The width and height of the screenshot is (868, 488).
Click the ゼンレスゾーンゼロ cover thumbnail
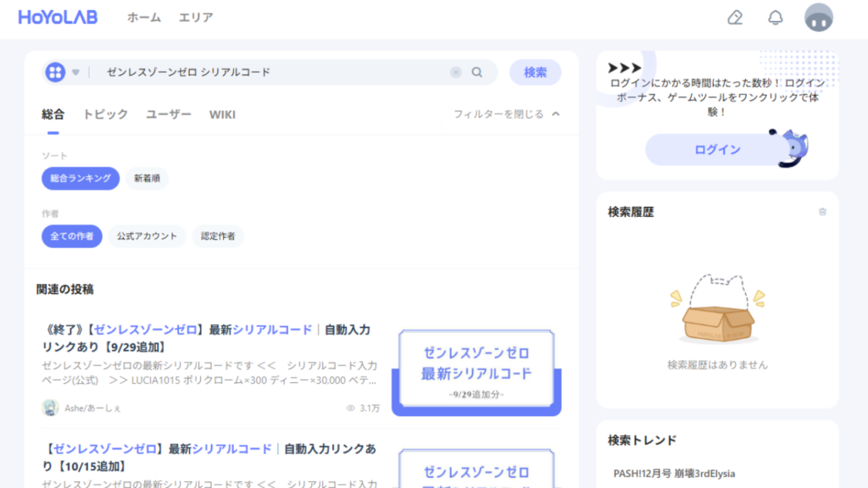[476, 369]
